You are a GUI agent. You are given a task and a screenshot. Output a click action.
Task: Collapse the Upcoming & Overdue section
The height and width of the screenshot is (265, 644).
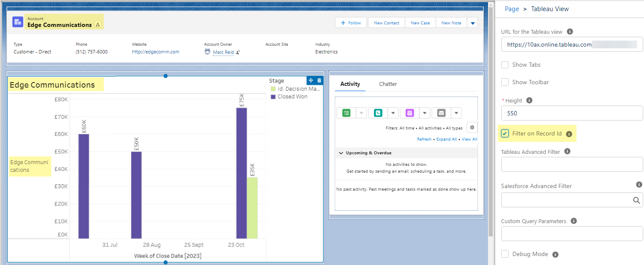[x=341, y=153]
